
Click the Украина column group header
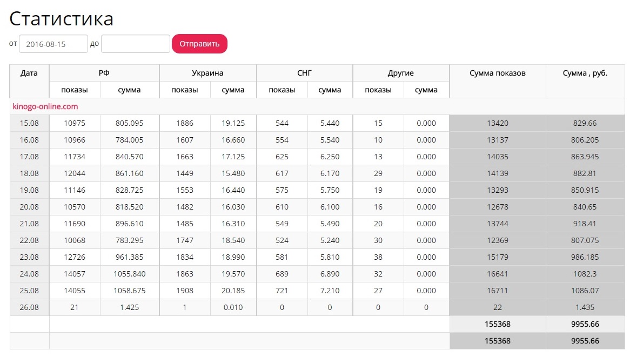pyautogui.click(x=207, y=73)
